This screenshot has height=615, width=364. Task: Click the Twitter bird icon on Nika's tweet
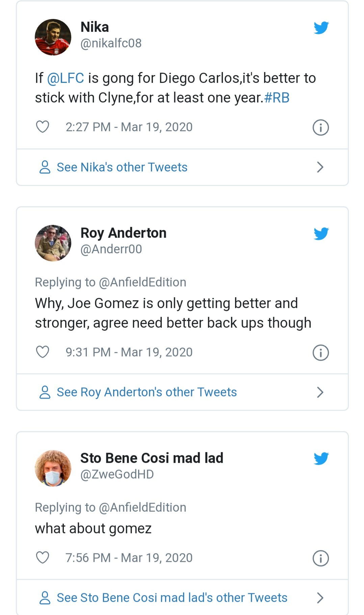tap(321, 28)
